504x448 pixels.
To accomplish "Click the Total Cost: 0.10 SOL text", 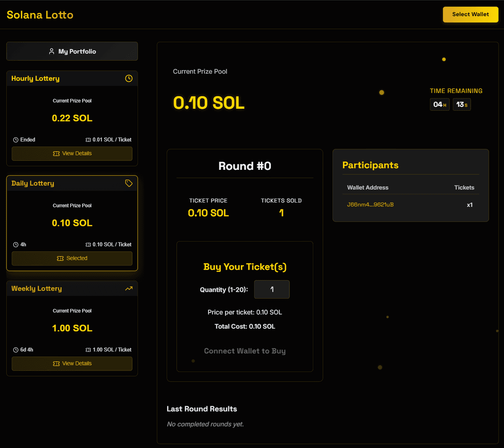I will click(x=245, y=327).
